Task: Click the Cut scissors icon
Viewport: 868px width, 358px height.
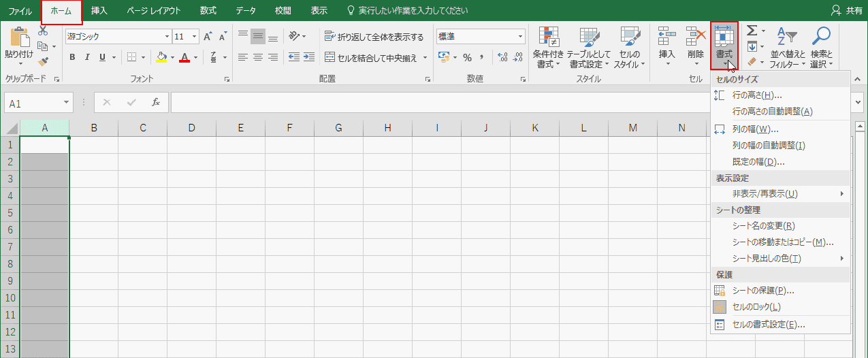Action: [x=44, y=31]
